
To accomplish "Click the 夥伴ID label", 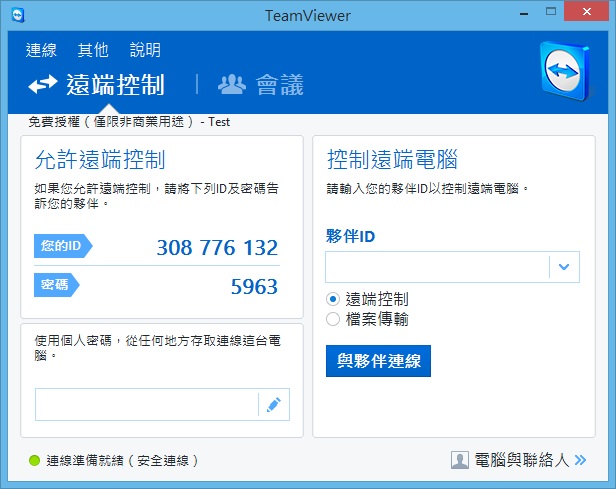I will 350,236.
